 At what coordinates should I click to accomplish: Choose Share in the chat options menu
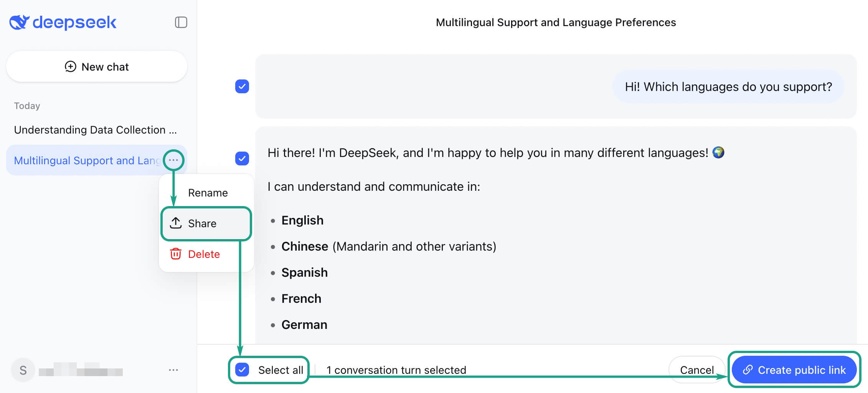[x=202, y=223]
